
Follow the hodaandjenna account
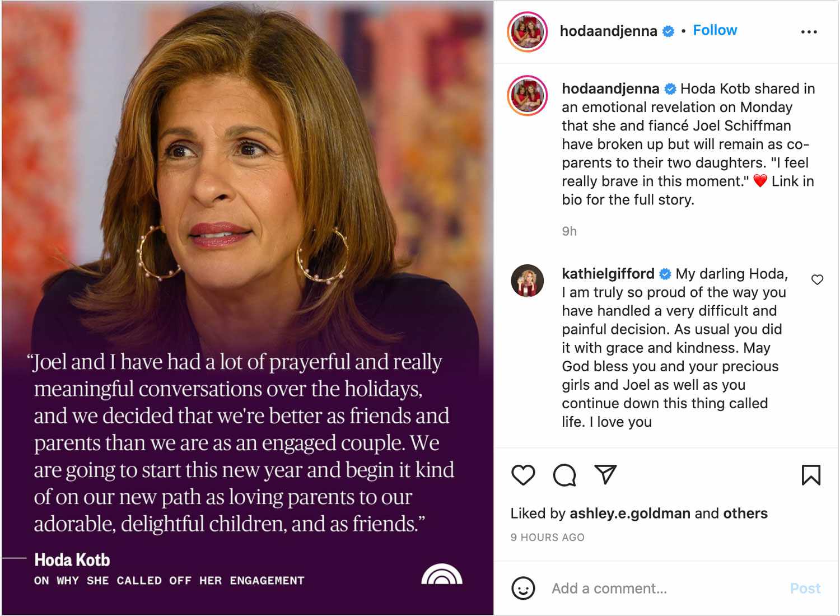[715, 30]
